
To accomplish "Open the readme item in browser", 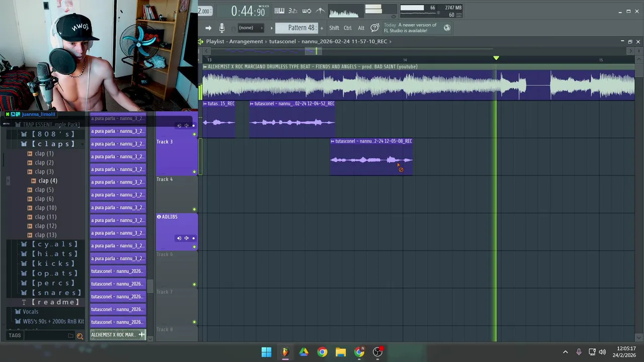I will (50, 302).
